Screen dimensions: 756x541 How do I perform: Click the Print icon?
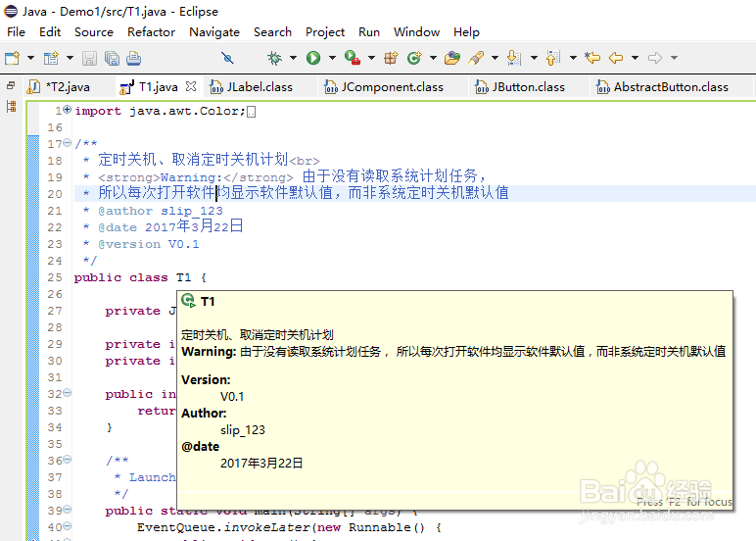(133, 59)
